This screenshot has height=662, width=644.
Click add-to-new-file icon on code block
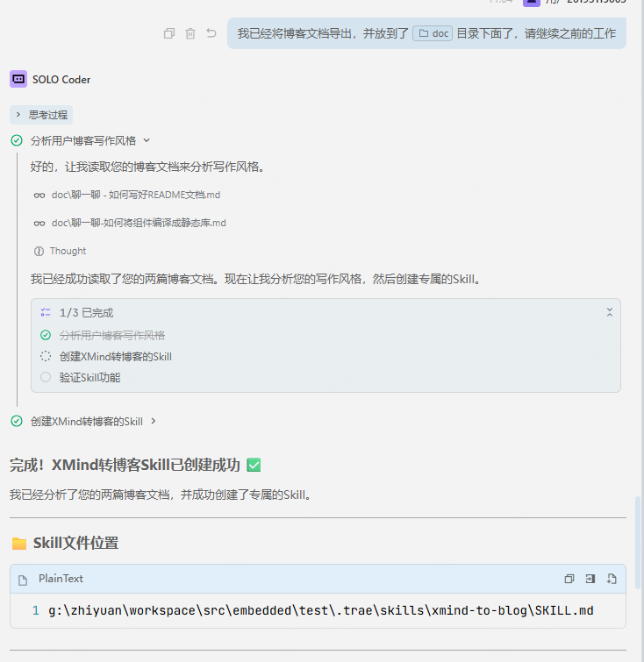pyautogui.click(x=612, y=579)
